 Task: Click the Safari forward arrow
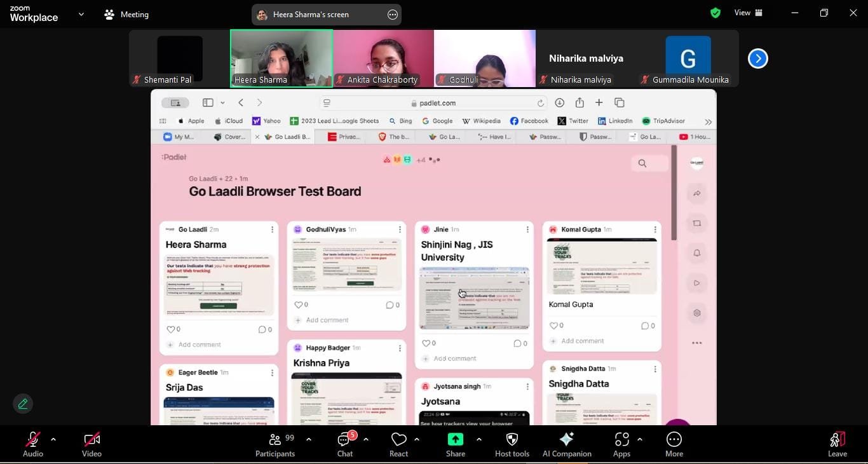tap(259, 102)
